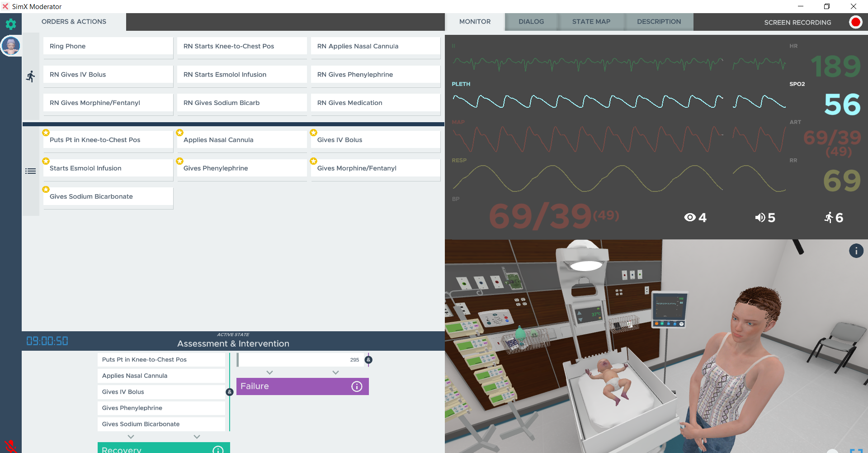
Task: Open the info icon in 3D scene
Action: [856, 251]
